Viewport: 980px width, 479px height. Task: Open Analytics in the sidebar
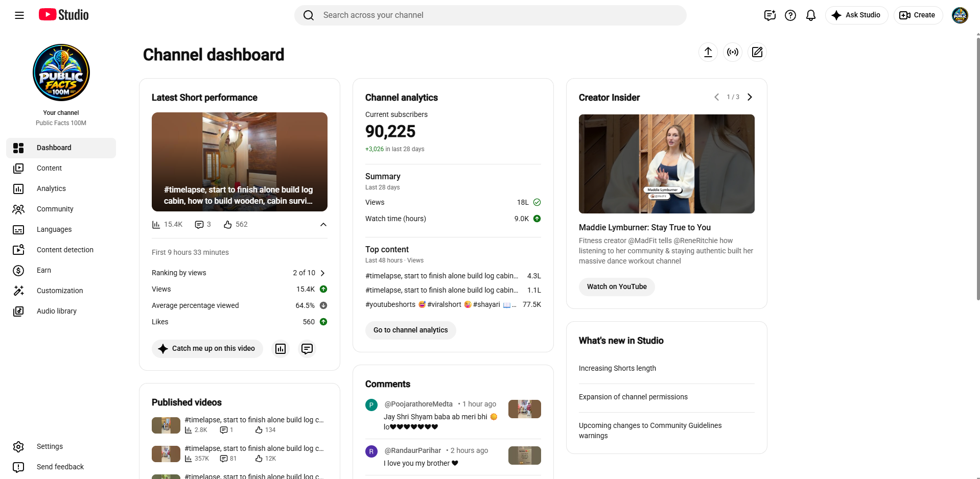(x=61, y=188)
